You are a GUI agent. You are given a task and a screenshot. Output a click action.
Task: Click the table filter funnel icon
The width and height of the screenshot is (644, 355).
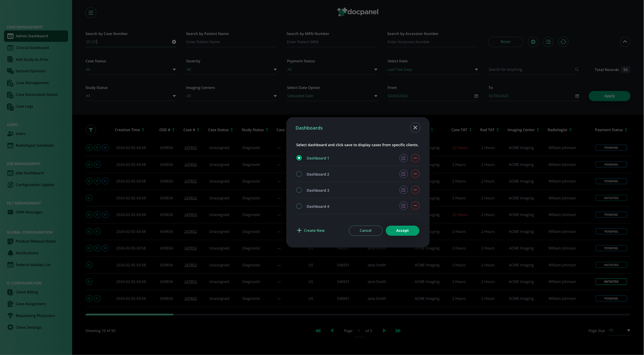pos(91,130)
